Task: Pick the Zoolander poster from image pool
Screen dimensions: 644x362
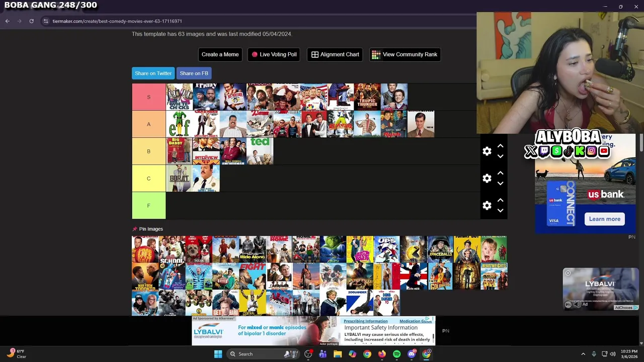Action: 360,303
